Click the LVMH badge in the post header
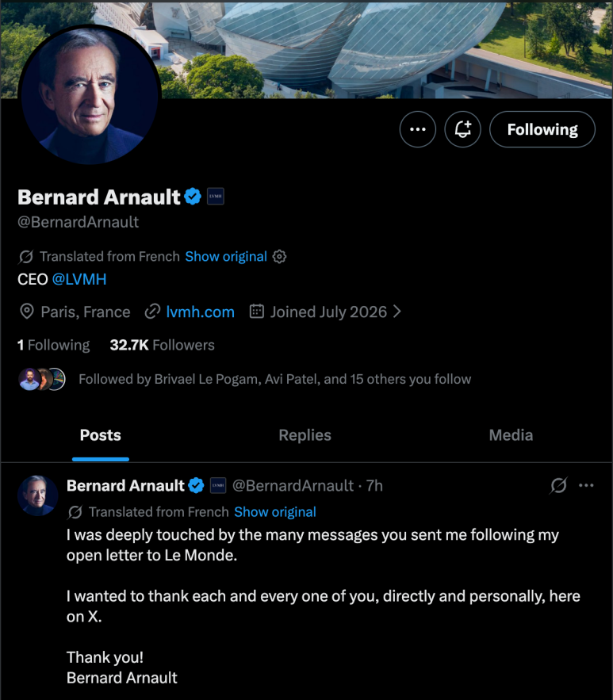 [x=218, y=485]
